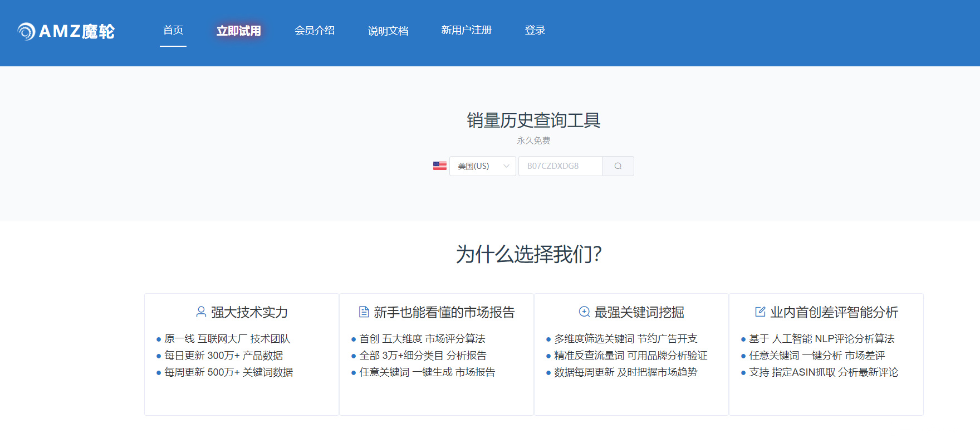Click the document icon beside 新手也能看懂的市场报告

coord(364,312)
